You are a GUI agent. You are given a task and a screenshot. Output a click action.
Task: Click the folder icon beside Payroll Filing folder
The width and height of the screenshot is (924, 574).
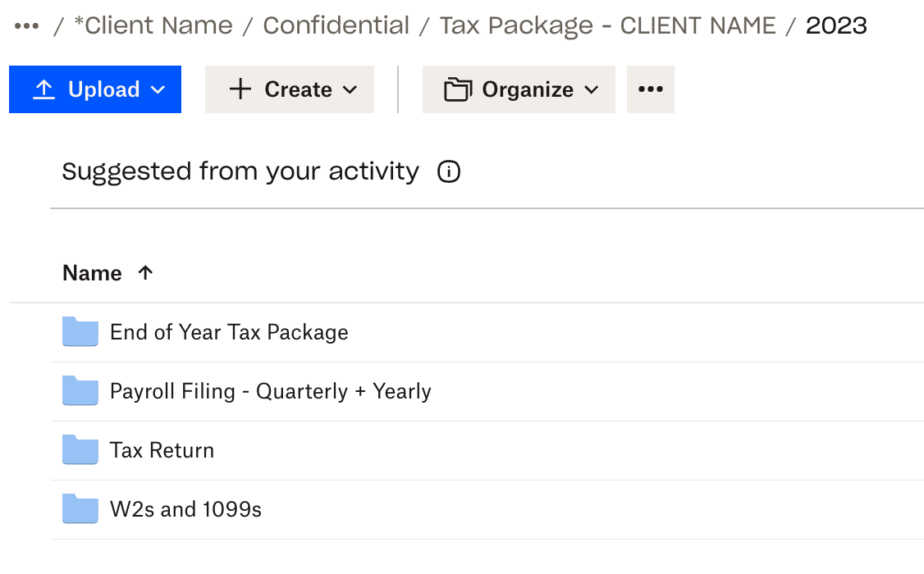pyautogui.click(x=80, y=390)
